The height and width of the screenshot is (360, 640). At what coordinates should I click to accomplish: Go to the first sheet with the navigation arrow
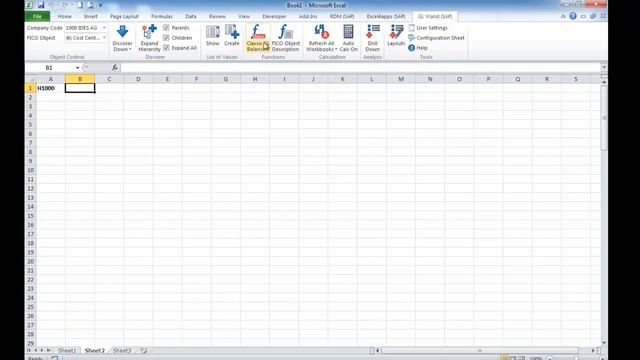(x=29, y=350)
